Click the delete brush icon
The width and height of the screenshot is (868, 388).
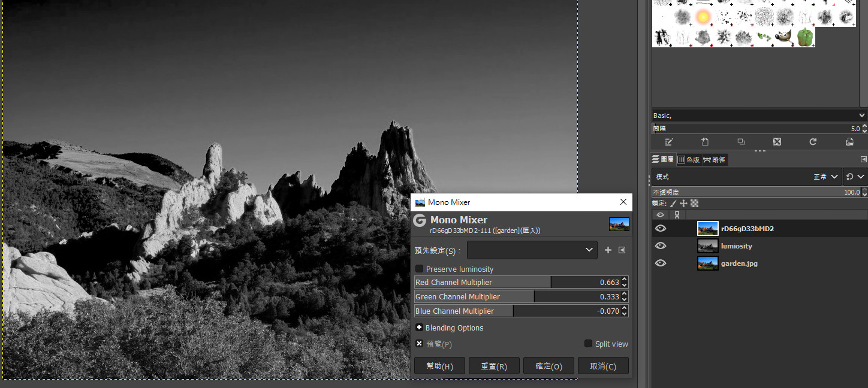777,142
